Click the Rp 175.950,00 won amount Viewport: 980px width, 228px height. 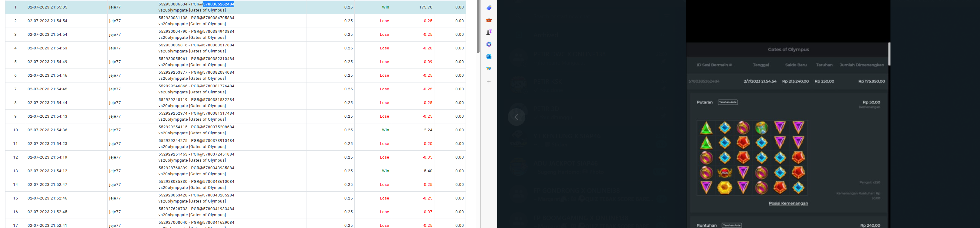pos(871,82)
